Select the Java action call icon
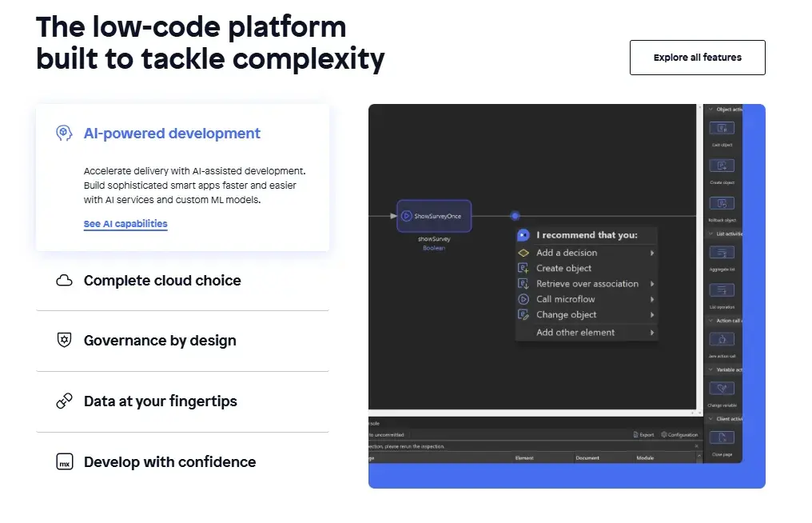This screenshot has height=523, width=812. [x=722, y=340]
